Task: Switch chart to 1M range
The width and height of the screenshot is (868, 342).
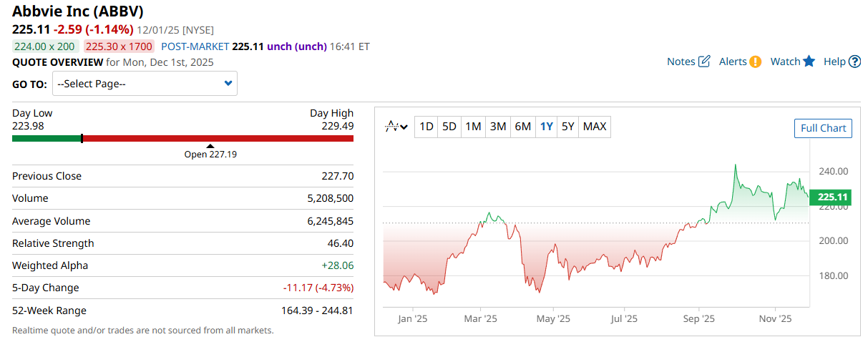Action: (473, 127)
